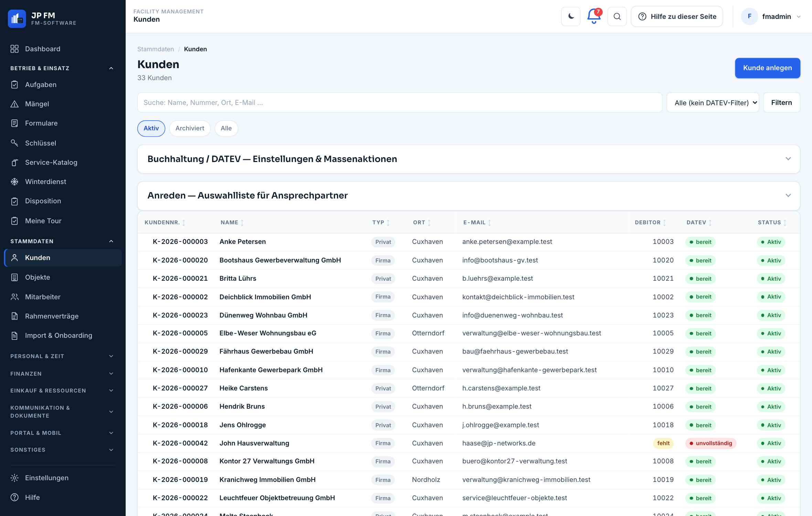Screen dimensions: 812x516
Task: Select the Alle filter tab
Action: pyautogui.click(x=226, y=128)
